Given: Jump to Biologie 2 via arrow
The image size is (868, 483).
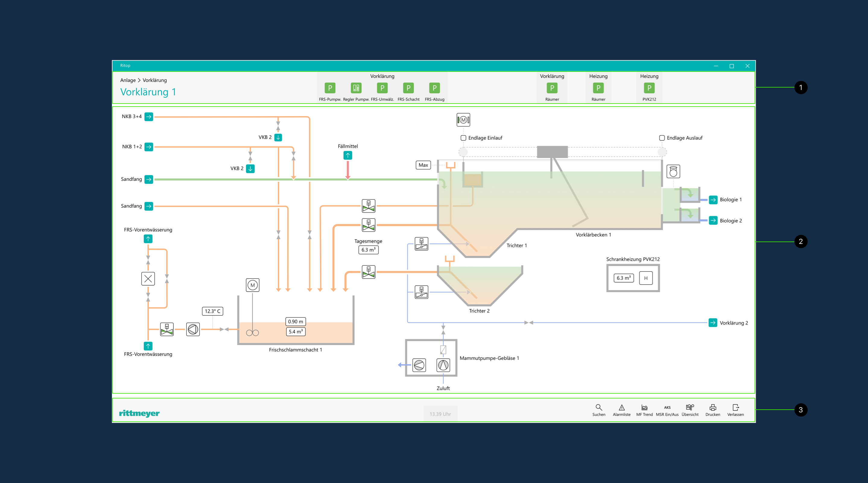Looking at the screenshot, I should tap(713, 220).
